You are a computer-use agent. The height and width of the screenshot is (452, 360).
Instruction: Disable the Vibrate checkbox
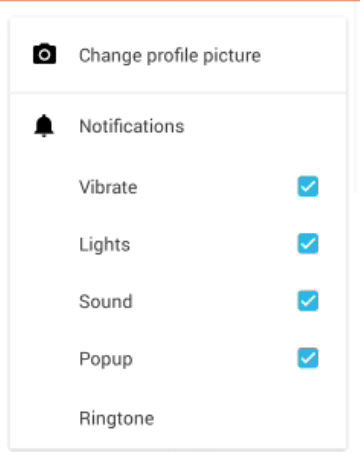tap(308, 186)
